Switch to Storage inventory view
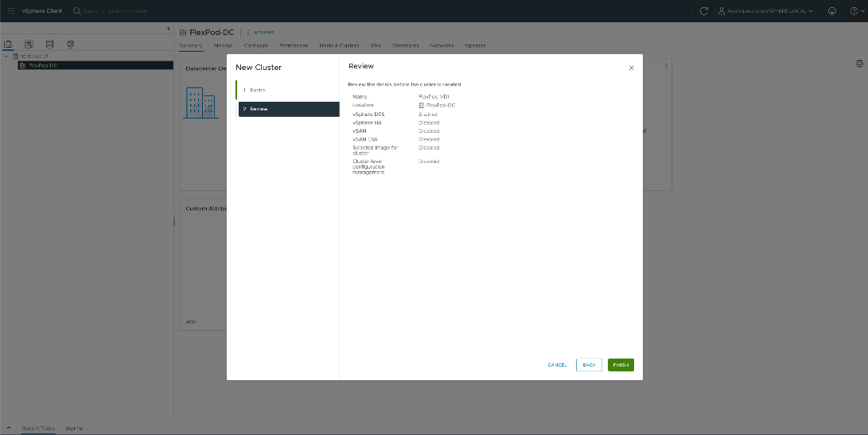 pos(50,45)
